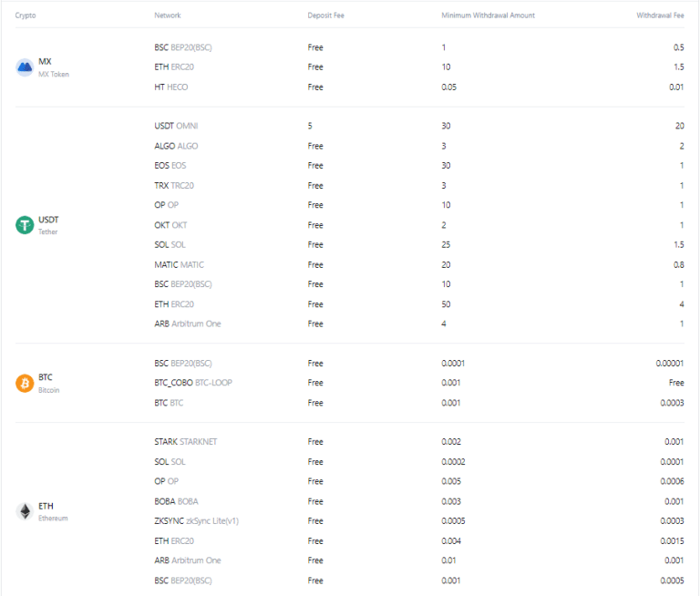The width and height of the screenshot is (700, 596).
Task: Select the Crypto column header
Action: coord(26,15)
